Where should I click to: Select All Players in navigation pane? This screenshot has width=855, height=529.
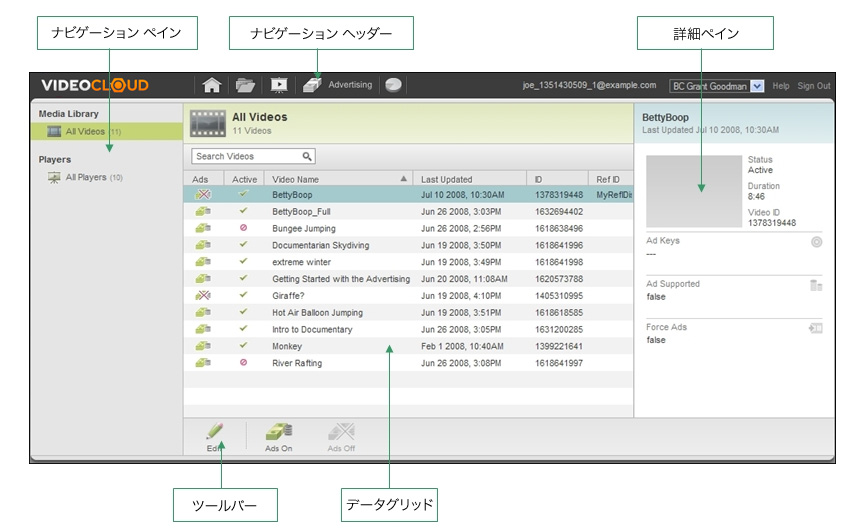pos(94,177)
